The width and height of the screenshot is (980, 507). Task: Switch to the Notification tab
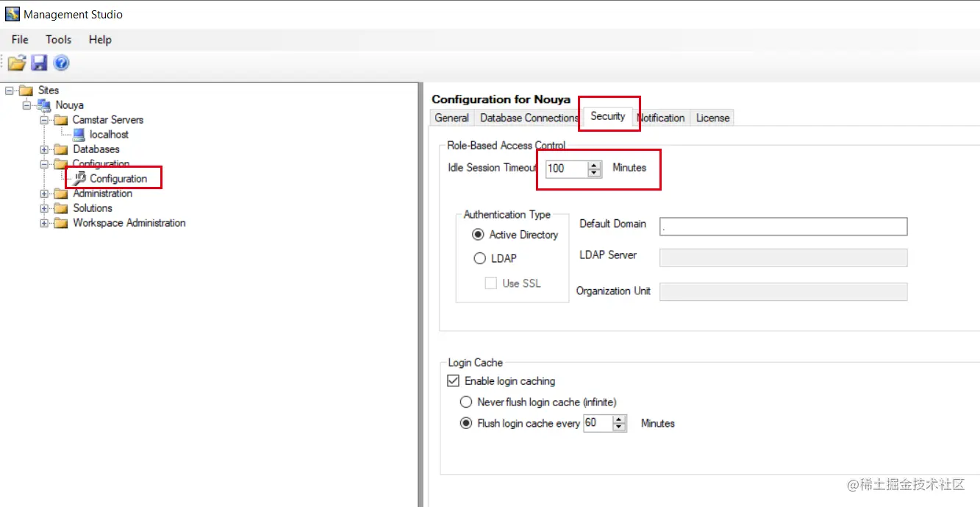click(661, 118)
